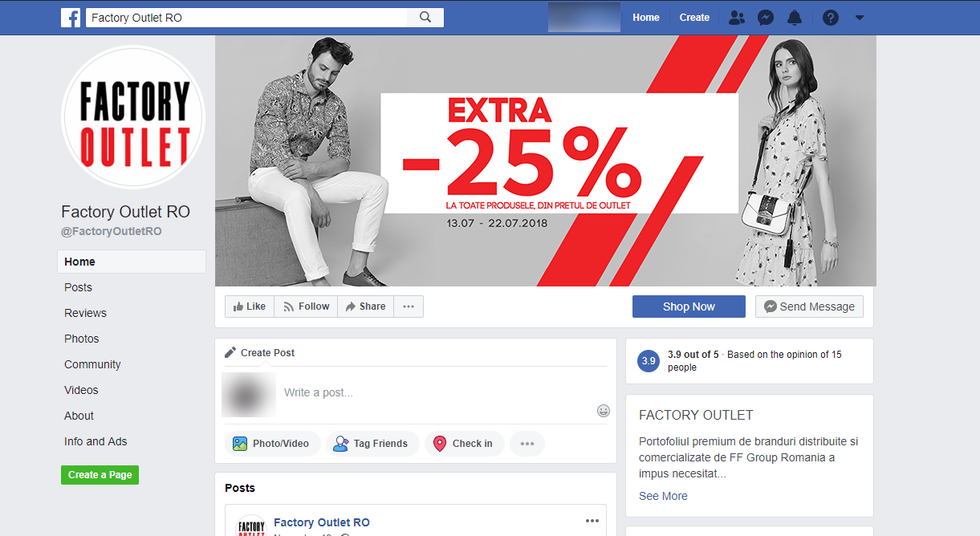Open the friend requests icon
The image size is (980, 536).
736,18
